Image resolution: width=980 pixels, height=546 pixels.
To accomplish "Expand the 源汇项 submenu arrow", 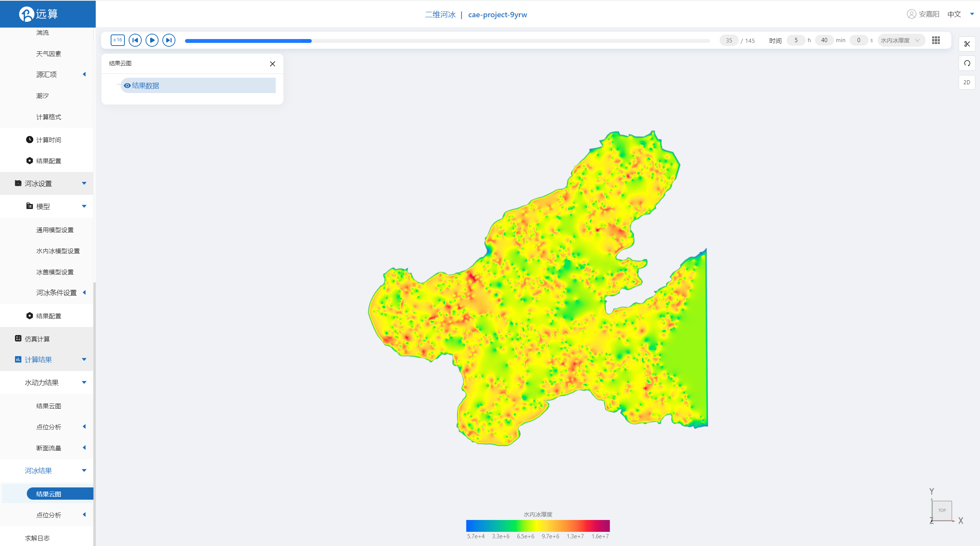I will pos(84,74).
